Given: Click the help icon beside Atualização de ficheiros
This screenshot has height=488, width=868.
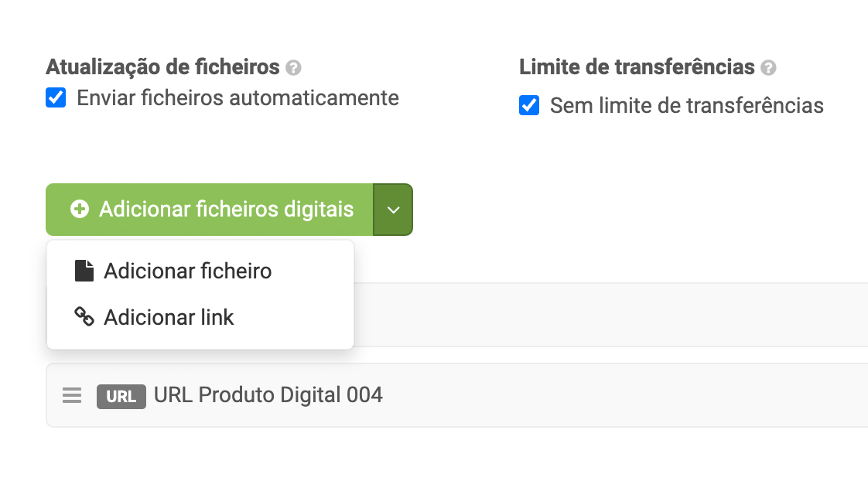Looking at the screenshot, I should (x=293, y=67).
